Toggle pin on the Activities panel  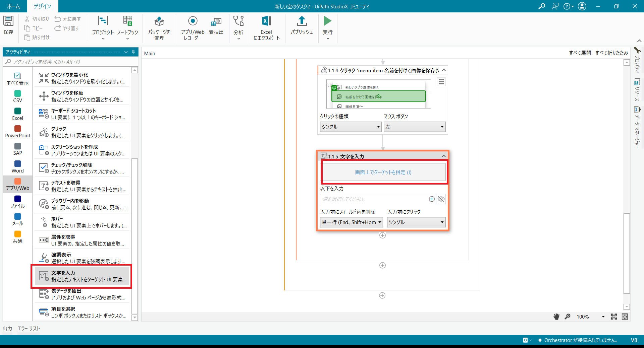coord(133,52)
